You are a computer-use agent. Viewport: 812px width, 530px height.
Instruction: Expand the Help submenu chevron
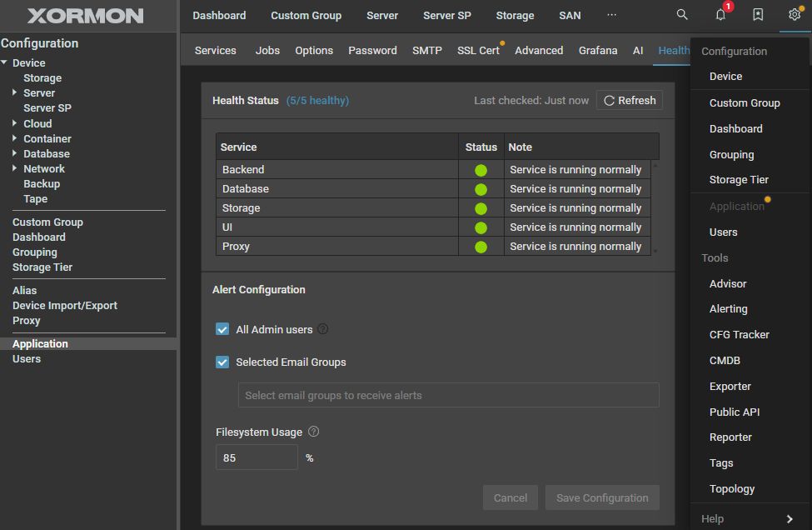point(790,518)
